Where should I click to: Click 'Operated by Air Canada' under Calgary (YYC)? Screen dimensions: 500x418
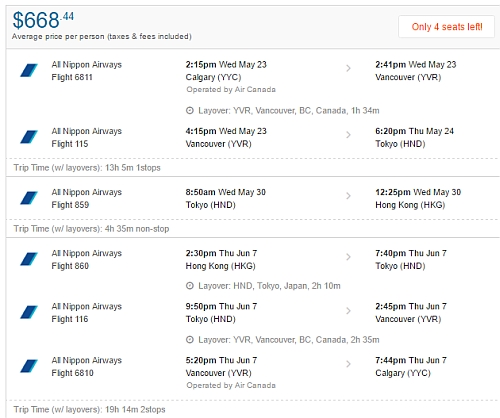[x=231, y=90]
